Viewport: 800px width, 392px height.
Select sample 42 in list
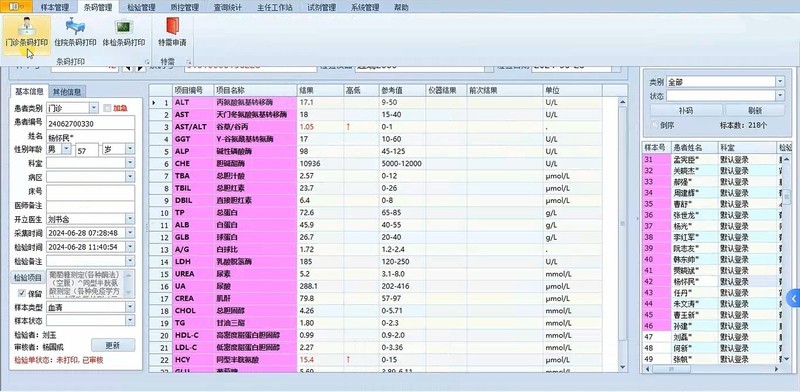pyautogui.click(x=712, y=281)
